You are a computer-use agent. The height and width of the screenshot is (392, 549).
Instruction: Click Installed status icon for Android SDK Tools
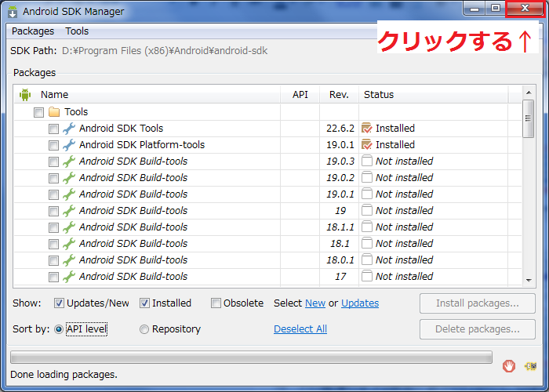click(x=366, y=128)
